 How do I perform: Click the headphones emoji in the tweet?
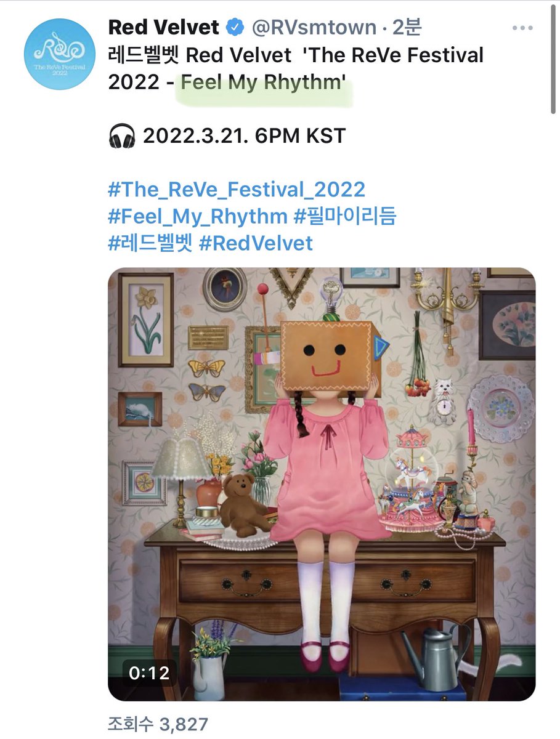coord(121,135)
